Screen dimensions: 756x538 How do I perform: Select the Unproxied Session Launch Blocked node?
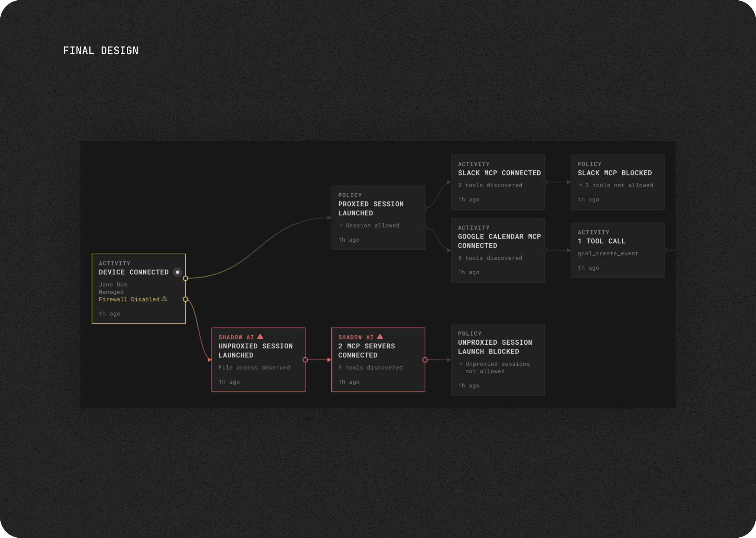point(498,360)
